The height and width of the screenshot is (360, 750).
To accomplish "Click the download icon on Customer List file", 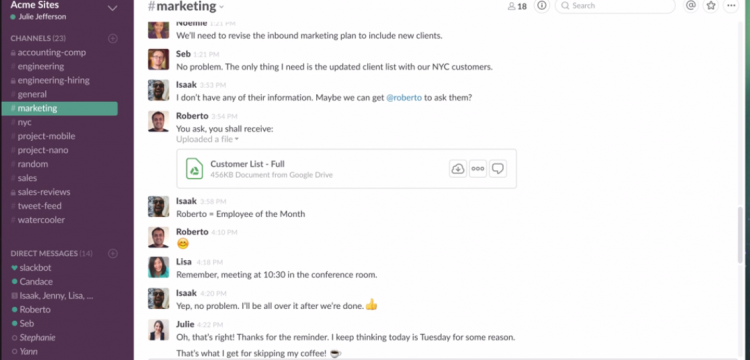I will coord(458,168).
